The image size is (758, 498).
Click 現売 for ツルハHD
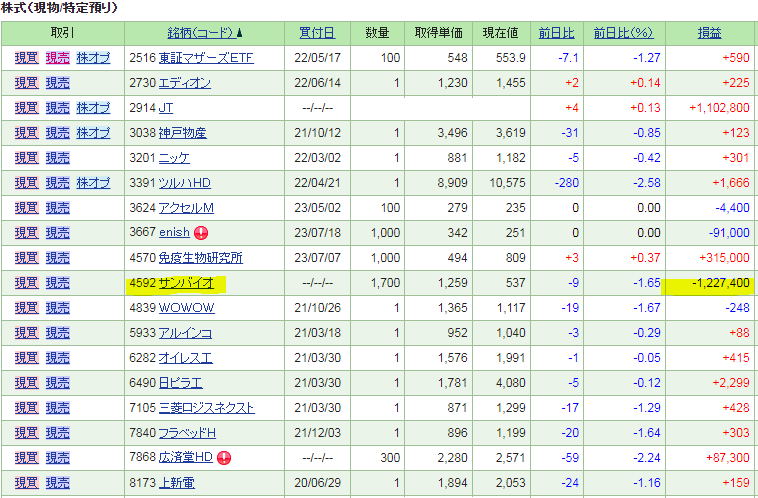[x=58, y=183]
